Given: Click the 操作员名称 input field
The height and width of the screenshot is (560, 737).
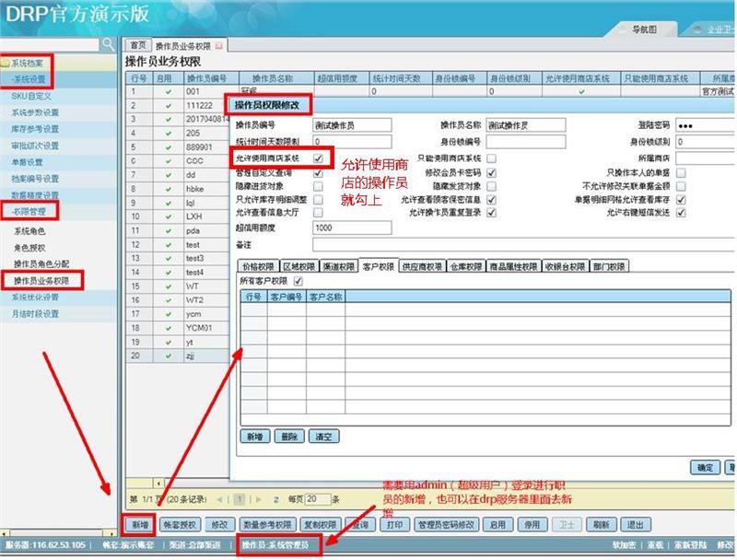Looking at the screenshot, I should click(x=526, y=125).
